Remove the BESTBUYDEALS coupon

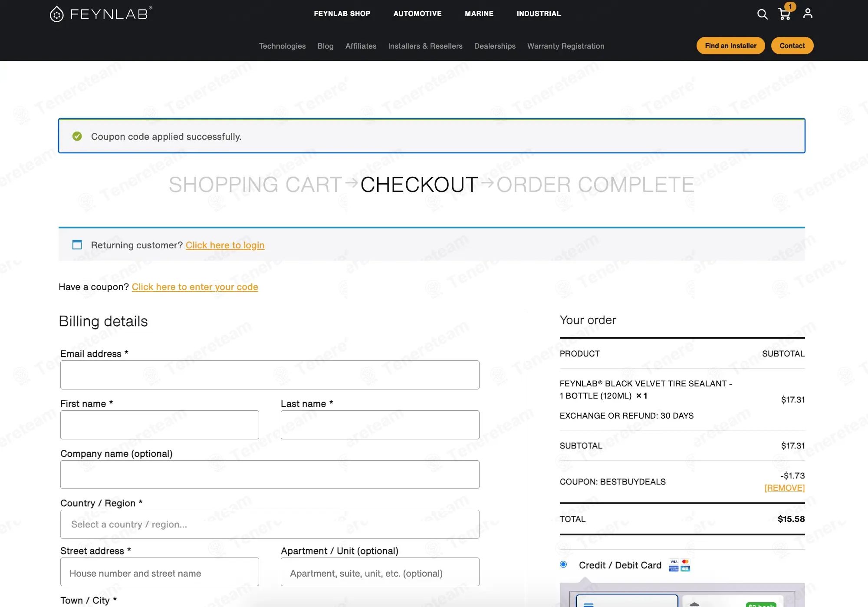click(785, 488)
